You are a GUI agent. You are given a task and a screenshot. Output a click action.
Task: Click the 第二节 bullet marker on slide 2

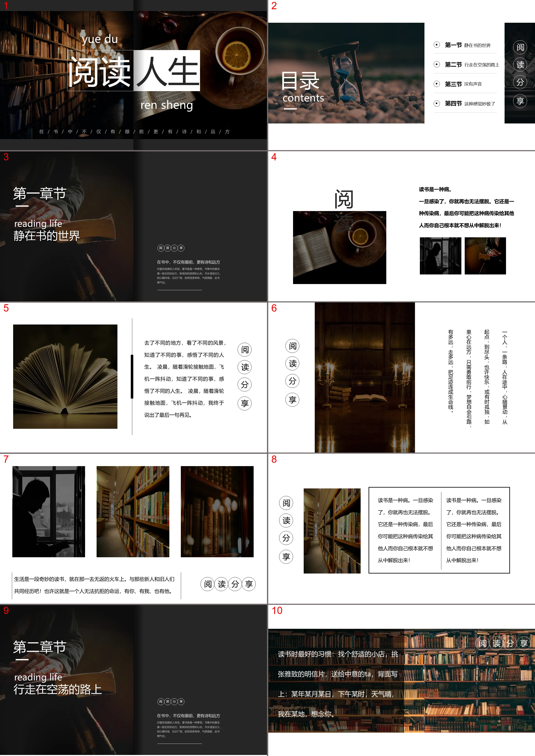437,64
